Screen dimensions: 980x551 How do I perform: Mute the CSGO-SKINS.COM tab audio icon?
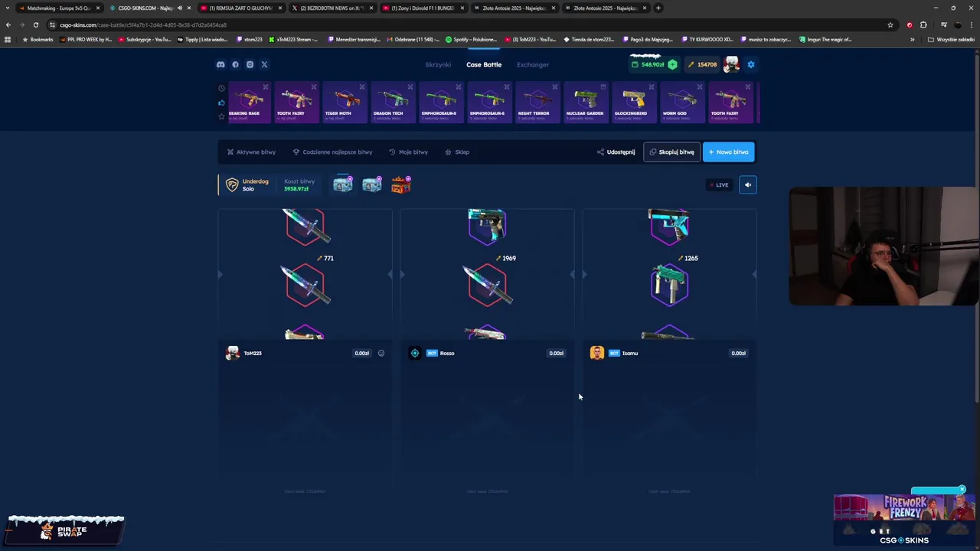pyautogui.click(x=179, y=8)
